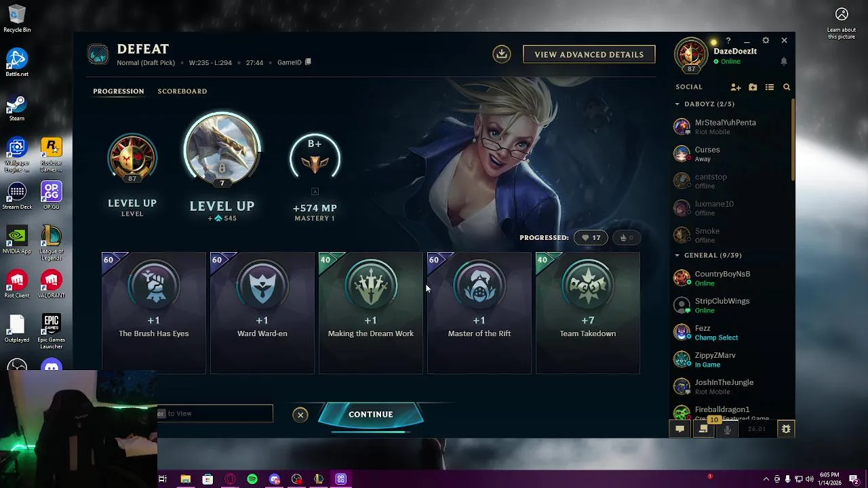Select friend ZippyZMarv
The height and width of the screenshot is (488, 868).
(x=731, y=359)
